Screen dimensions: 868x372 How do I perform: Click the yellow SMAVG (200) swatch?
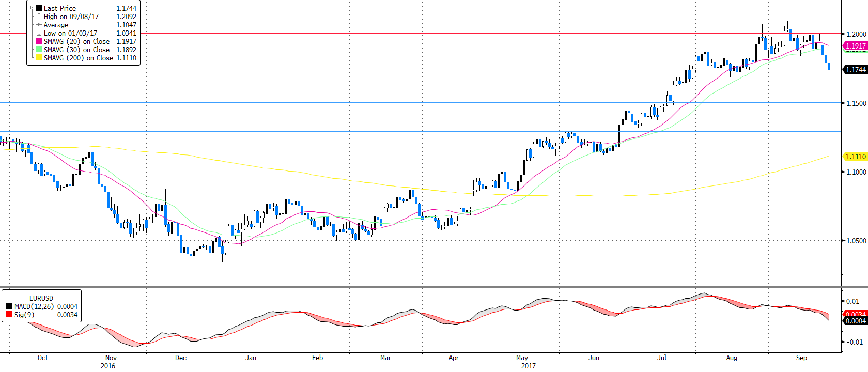pyautogui.click(x=39, y=58)
